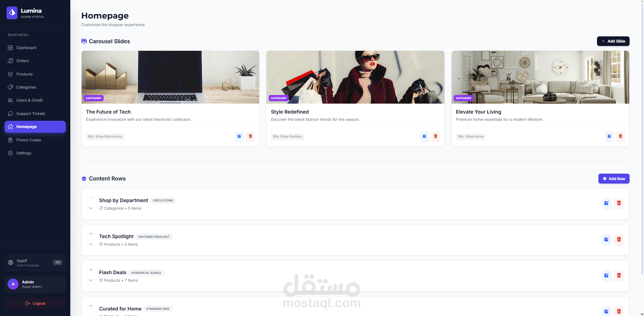Open Support Tickets in the sidebar
The width and height of the screenshot is (644, 316).
tap(35, 114)
